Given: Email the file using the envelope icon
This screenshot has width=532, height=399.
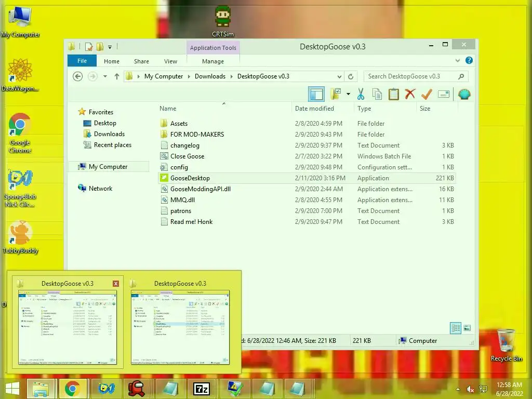Looking at the screenshot, I should pos(444,94).
